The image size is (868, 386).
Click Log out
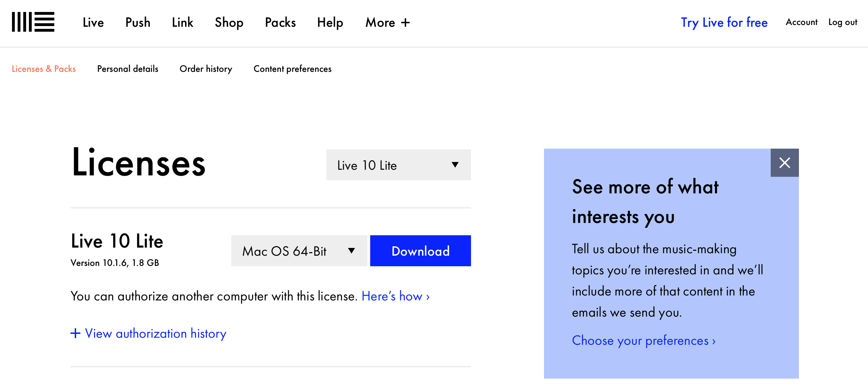(843, 22)
